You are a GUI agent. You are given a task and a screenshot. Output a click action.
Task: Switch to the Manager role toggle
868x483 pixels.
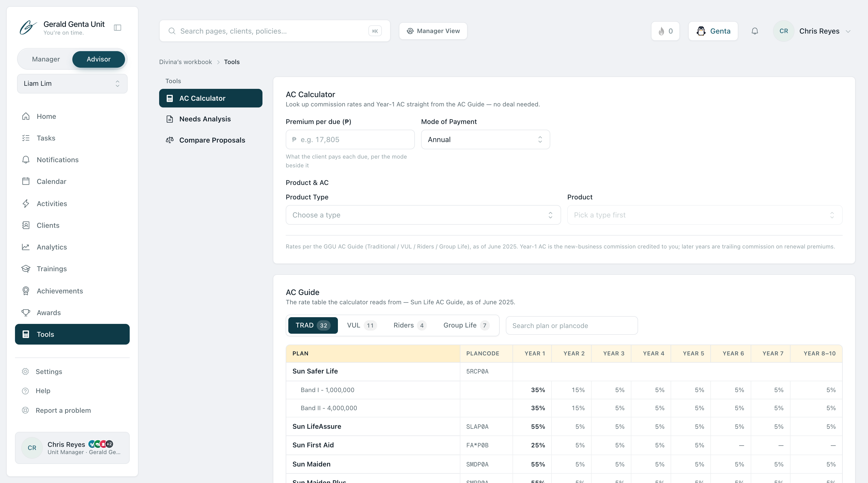coord(46,59)
